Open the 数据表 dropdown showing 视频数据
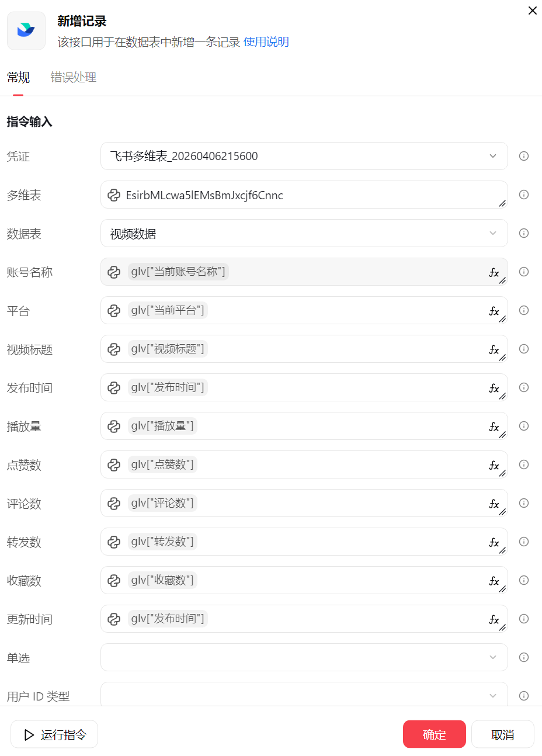542x756 pixels. tap(304, 234)
